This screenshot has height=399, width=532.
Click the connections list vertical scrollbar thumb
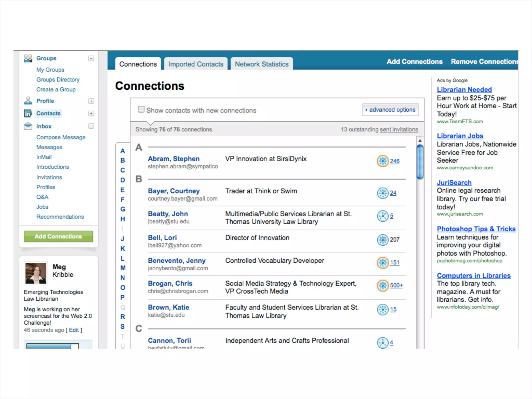(x=420, y=162)
